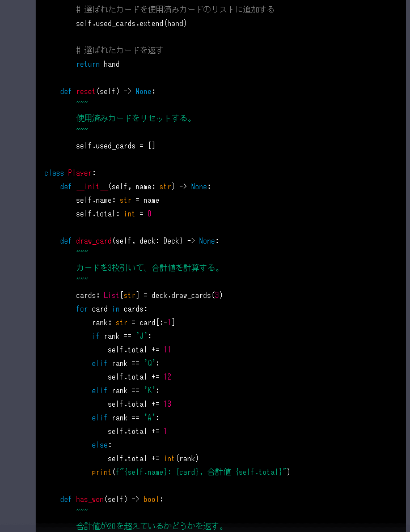
Task: Click docstring text '合計値が20を超えているかどうかを返す。'
Action: click(x=151, y=526)
